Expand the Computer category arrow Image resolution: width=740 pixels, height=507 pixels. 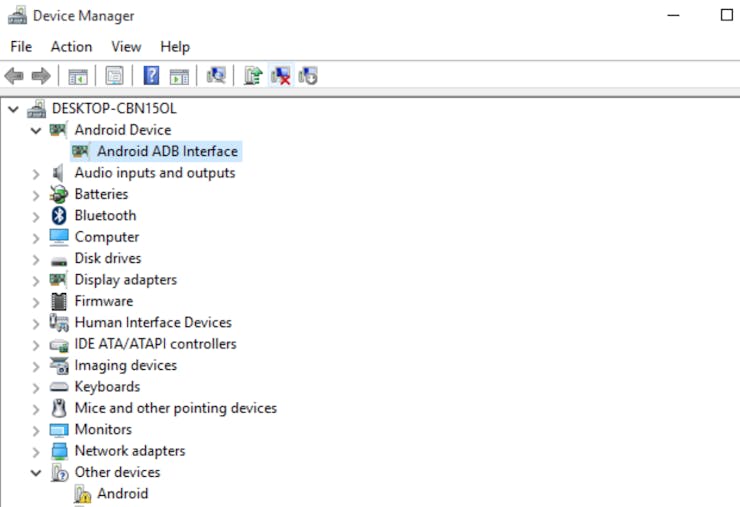36,238
